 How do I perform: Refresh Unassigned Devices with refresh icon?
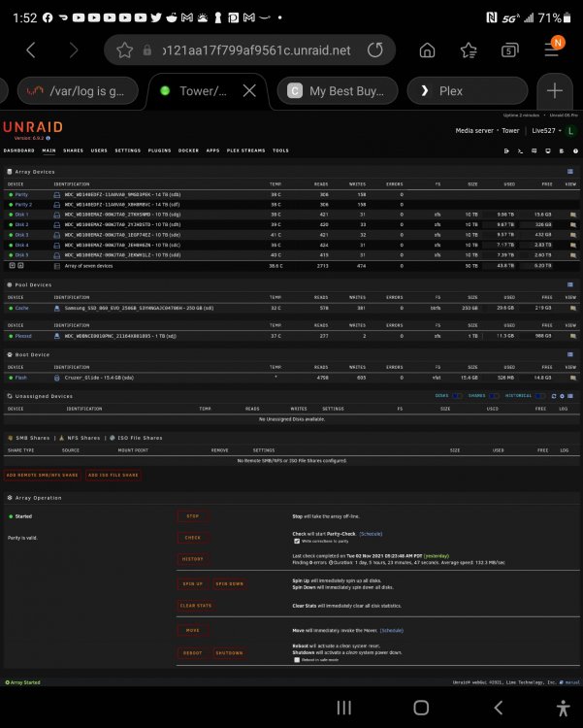coord(554,396)
